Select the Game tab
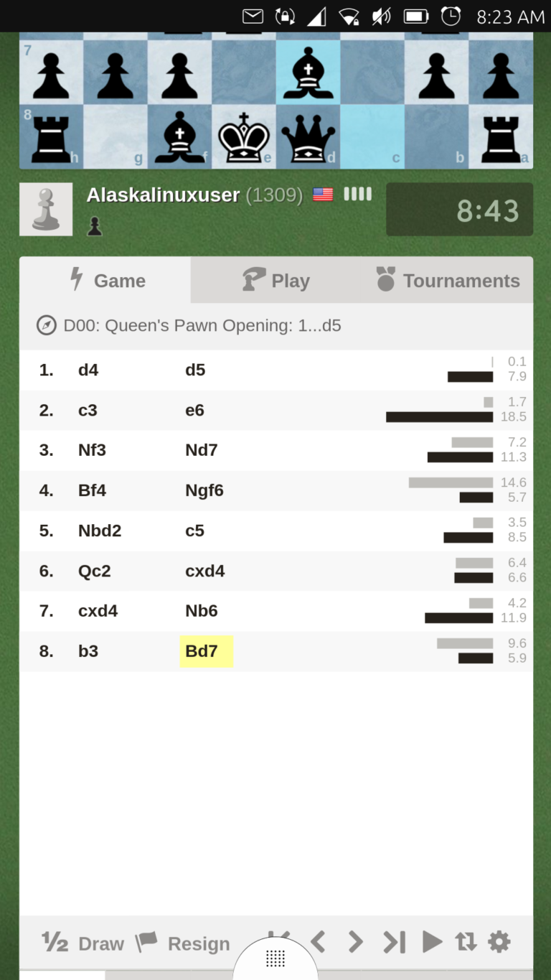 [x=106, y=281]
